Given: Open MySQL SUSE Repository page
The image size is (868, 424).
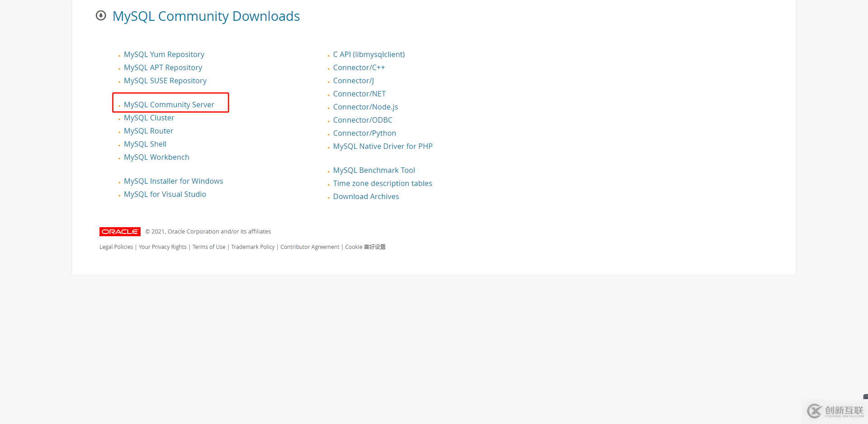Looking at the screenshot, I should (x=165, y=81).
